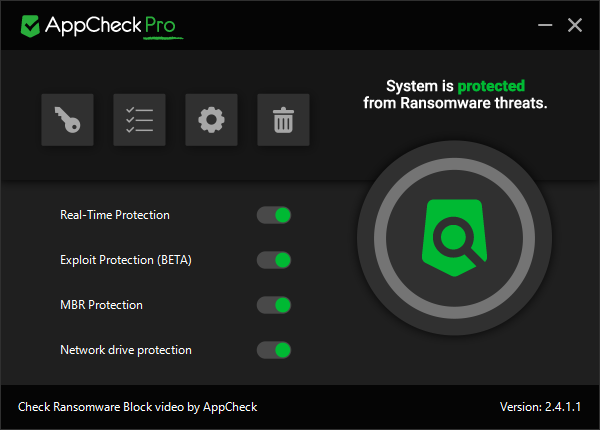Open settings with the gear icon
The width and height of the screenshot is (600, 430).
click(x=211, y=120)
